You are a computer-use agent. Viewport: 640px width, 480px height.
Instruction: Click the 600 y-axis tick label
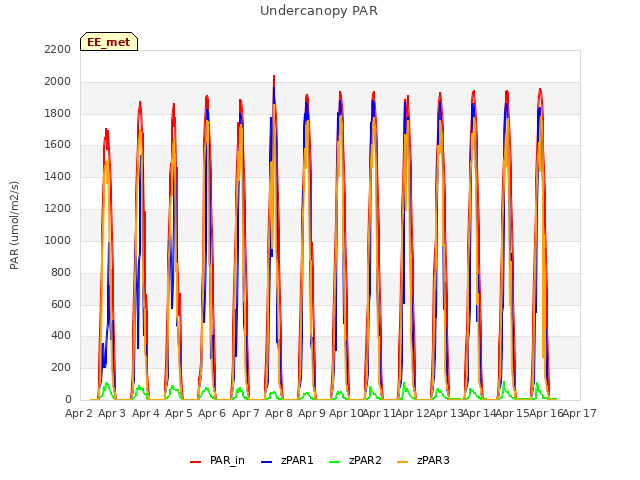[x=61, y=304]
